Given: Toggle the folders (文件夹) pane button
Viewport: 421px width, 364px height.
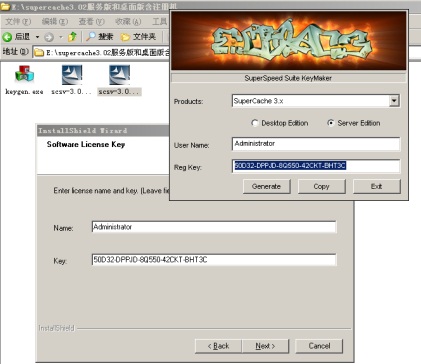Looking at the screenshot, I should pos(138,37).
